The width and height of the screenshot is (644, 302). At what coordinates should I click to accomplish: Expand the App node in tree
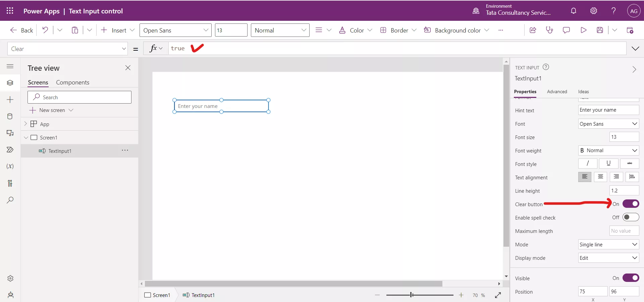pos(25,124)
